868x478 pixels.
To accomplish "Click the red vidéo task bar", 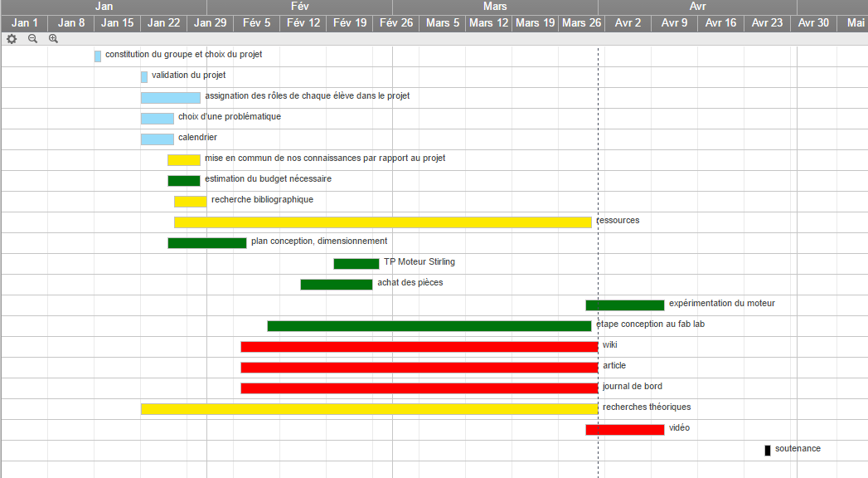I will (x=624, y=429).
